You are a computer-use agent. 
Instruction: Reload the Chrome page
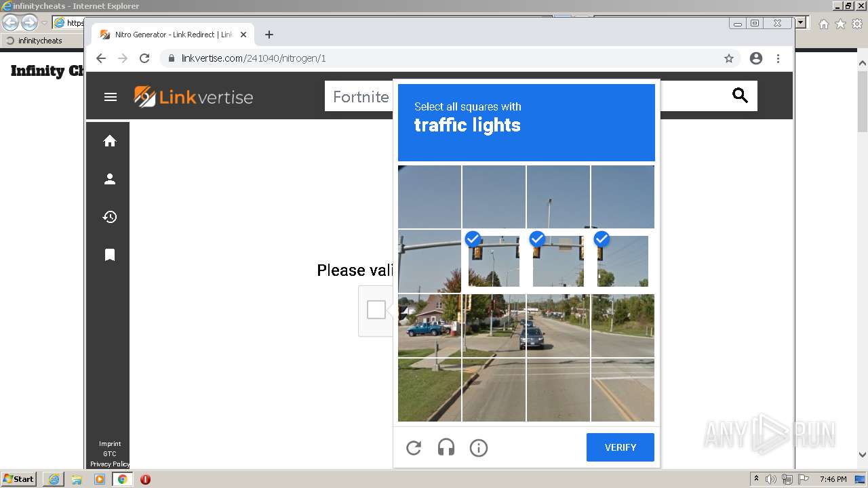coord(144,58)
